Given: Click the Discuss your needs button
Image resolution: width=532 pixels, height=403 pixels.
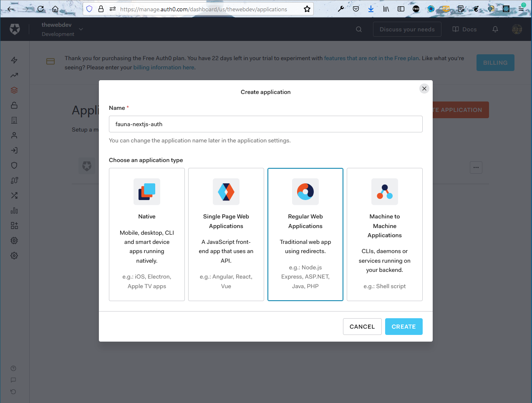Looking at the screenshot, I should click(x=407, y=29).
